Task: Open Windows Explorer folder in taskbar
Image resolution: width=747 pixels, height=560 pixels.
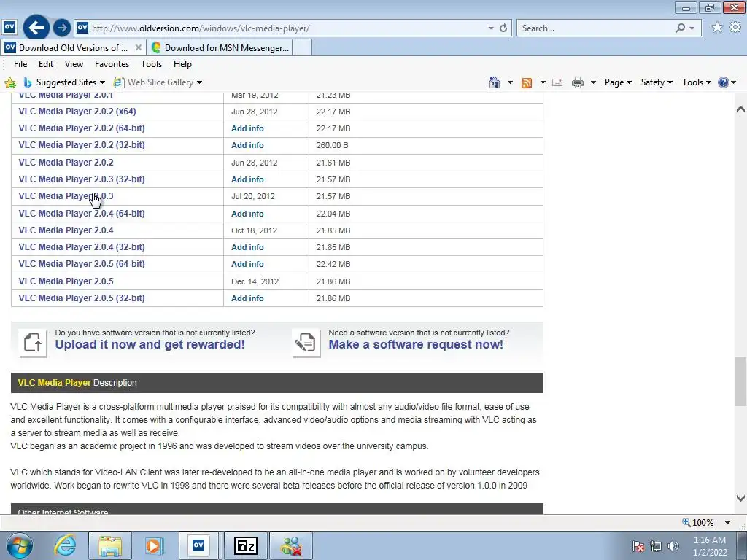Action: pos(110,545)
